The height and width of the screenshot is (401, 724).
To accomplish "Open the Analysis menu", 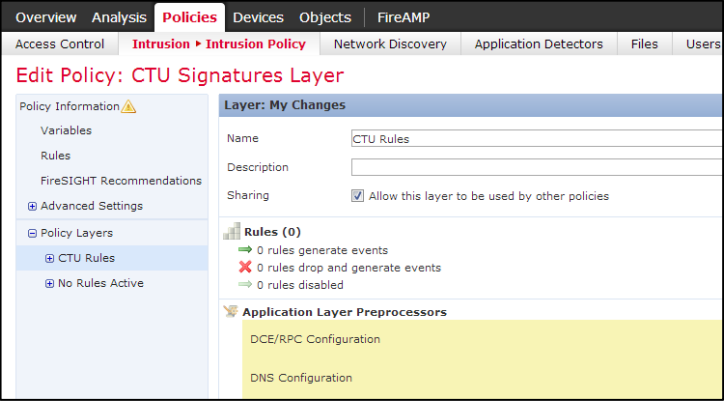I will 119,18.
